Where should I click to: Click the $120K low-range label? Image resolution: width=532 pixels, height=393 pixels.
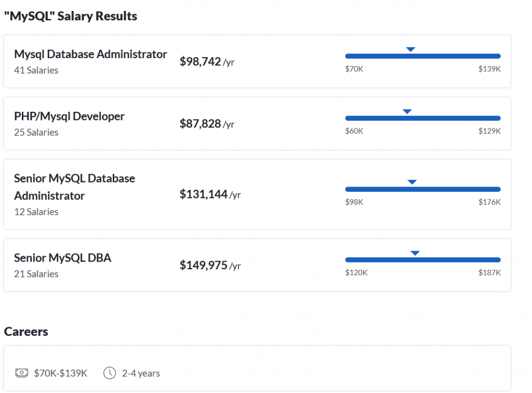[x=356, y=272]
